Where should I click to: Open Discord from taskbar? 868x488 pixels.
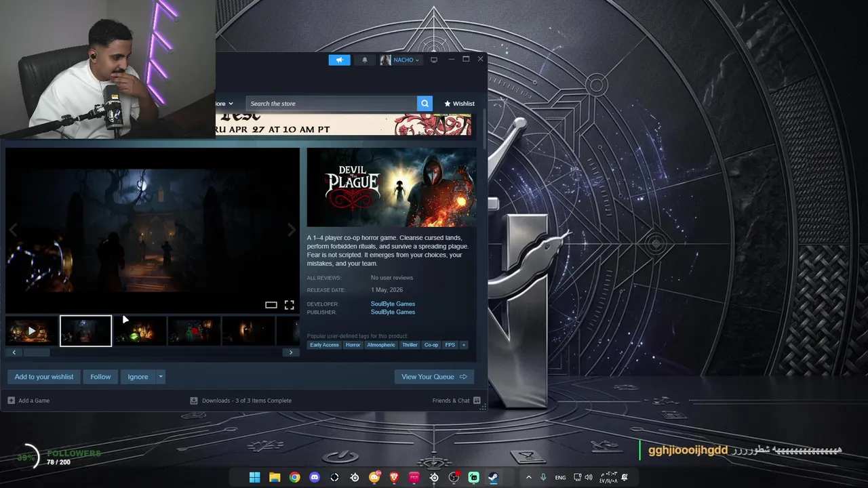tap(315, 477)
